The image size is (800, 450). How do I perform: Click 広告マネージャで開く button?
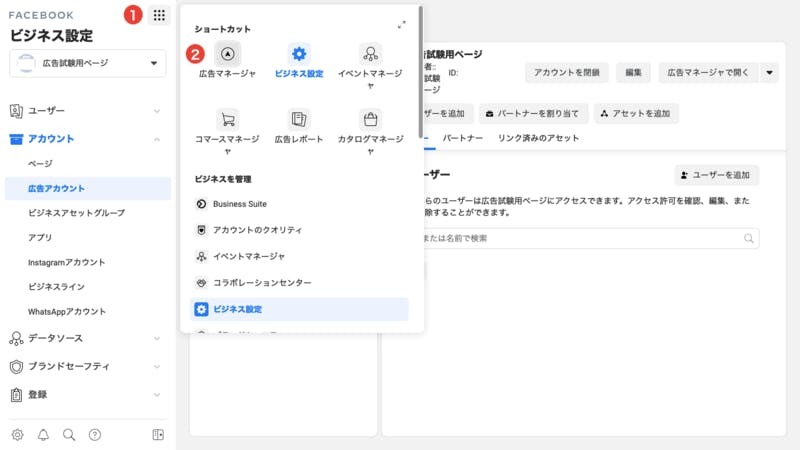[708, 72]
